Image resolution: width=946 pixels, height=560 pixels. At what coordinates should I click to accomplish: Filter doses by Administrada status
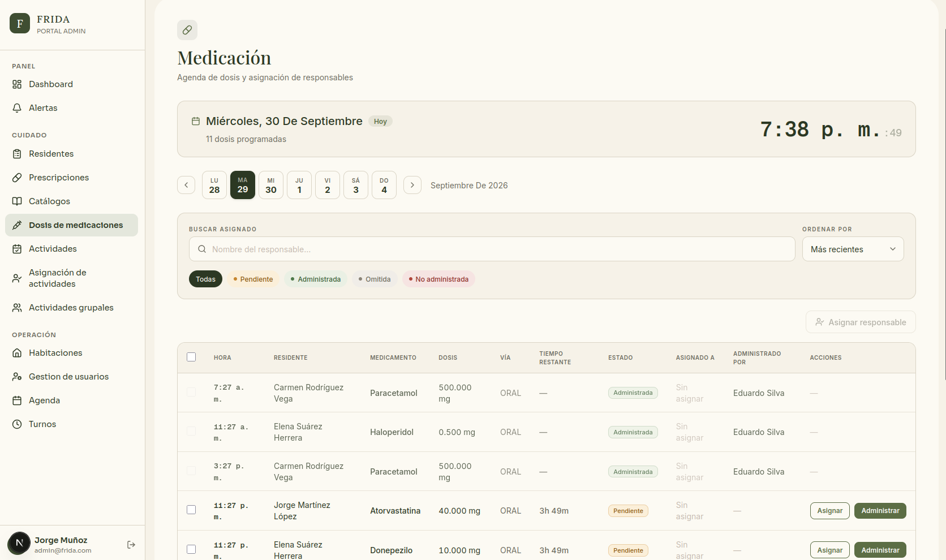[316, 279]
